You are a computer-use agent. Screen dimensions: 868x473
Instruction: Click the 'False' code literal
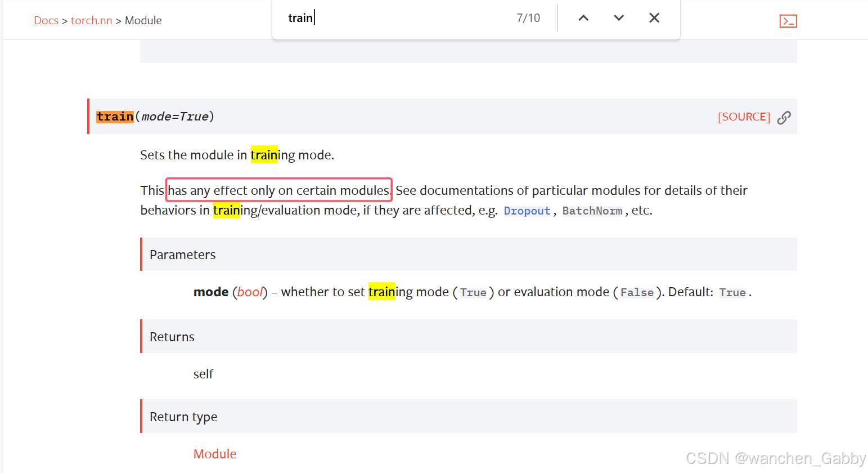click(x=637, y=292)
